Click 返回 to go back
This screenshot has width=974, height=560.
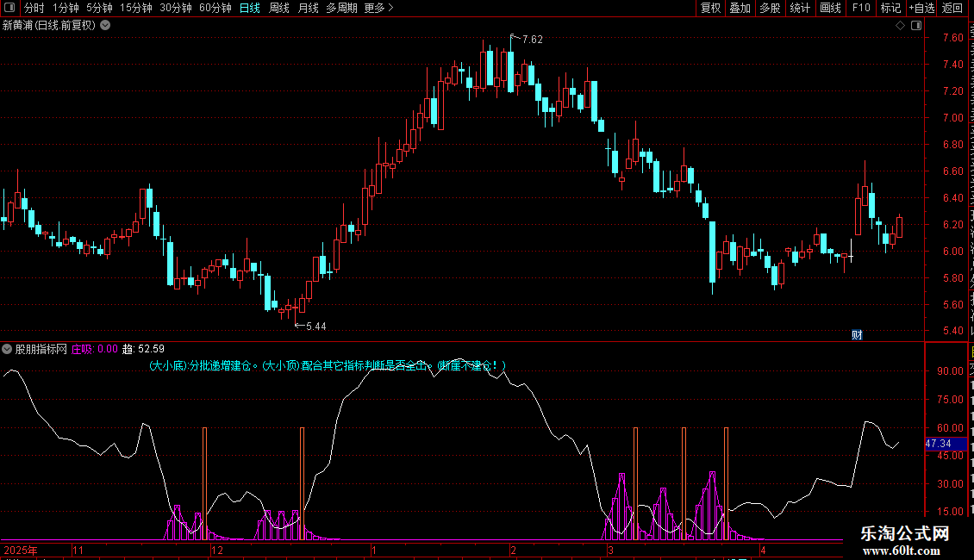pyautogui.click(x=952, y=8)
